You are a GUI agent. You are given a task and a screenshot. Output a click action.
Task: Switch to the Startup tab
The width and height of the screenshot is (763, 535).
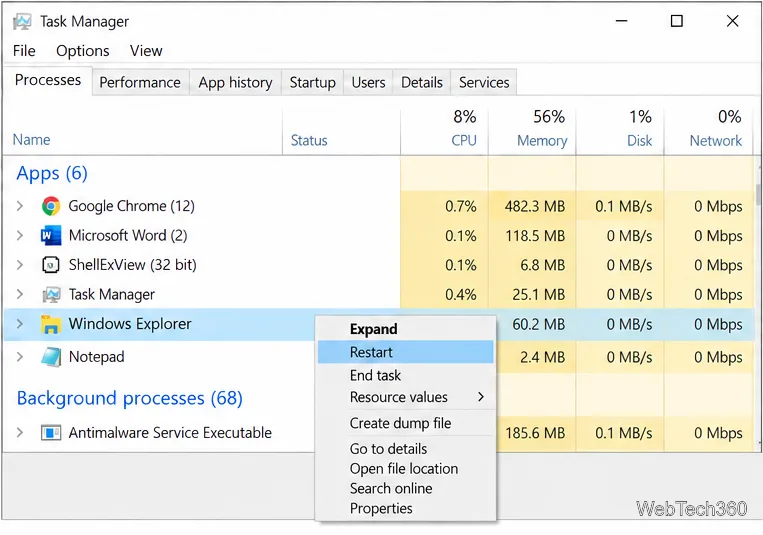312,82
